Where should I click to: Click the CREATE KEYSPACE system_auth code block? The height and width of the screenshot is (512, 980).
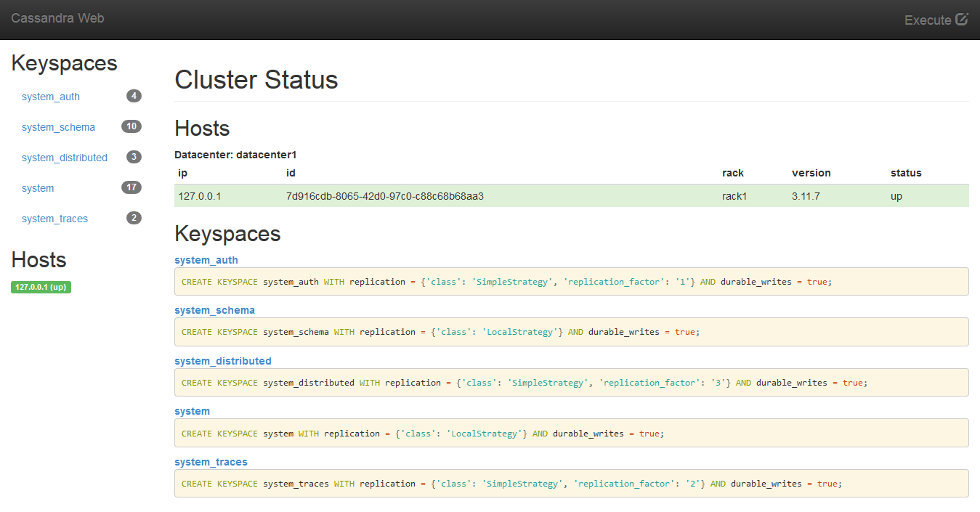click(x=572, y=281)
